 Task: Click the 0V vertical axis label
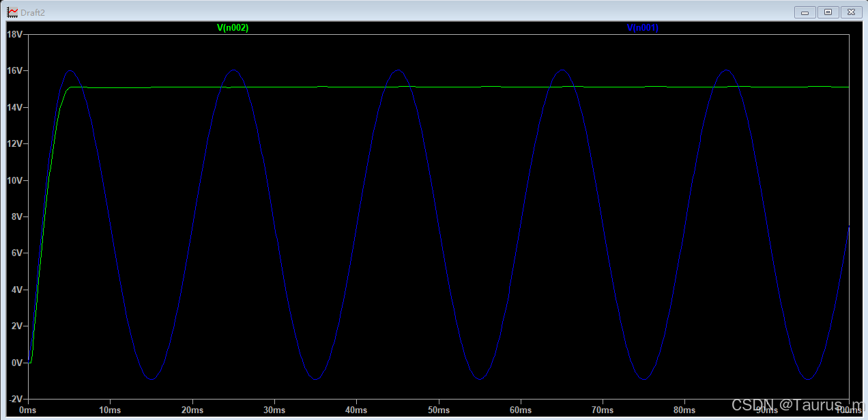click(x=17, y=363)
